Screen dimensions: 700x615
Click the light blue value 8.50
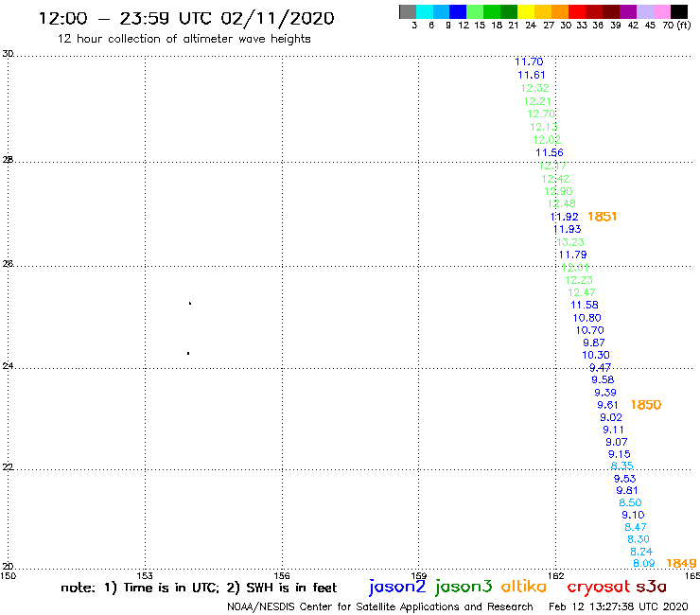pyautogui.click(x=630, y=503)
